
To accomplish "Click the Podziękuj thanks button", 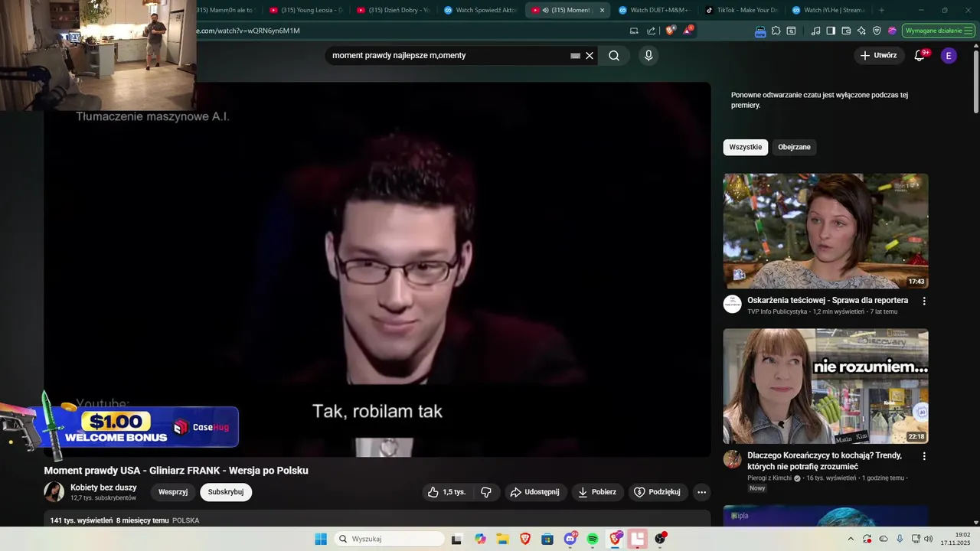I will [x=657, y=492].
